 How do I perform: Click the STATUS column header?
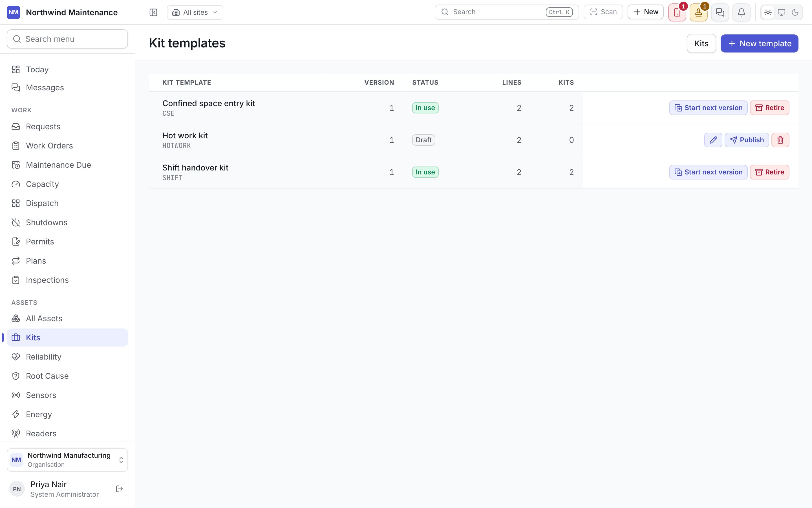[x=425, y=83]
